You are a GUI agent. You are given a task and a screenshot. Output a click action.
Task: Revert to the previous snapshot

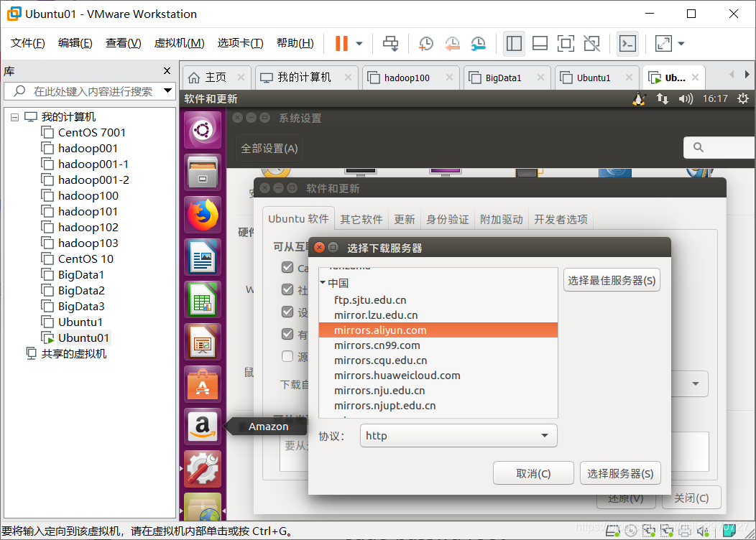point(452,43)
